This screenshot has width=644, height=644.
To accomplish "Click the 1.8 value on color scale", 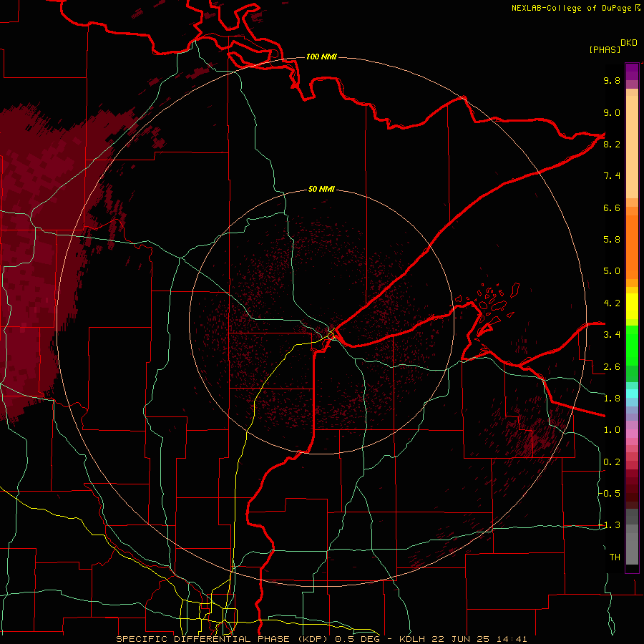I will (612, 399).
